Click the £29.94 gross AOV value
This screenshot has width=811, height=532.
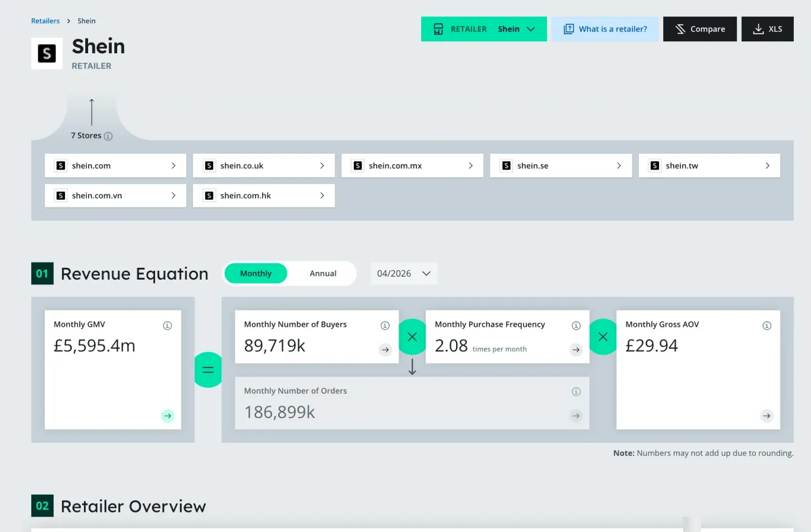pos(652,346)
